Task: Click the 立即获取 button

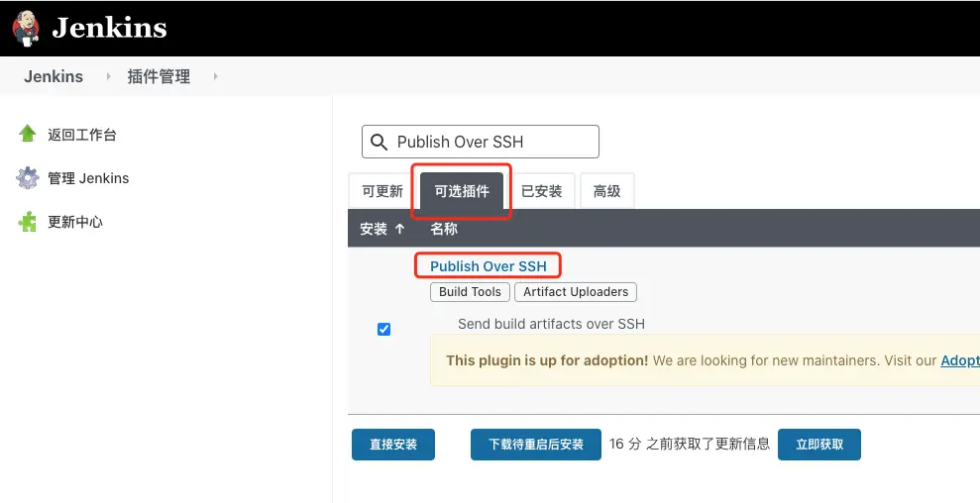Action: 819,445
